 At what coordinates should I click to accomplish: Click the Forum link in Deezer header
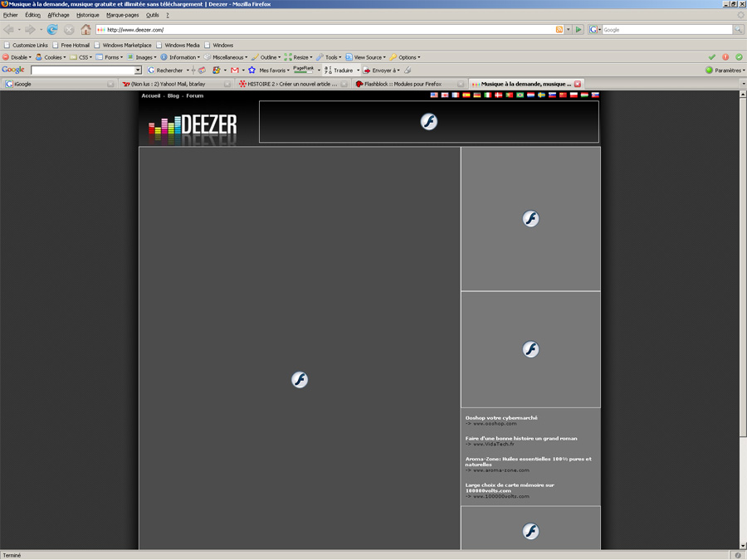(194, 95)
